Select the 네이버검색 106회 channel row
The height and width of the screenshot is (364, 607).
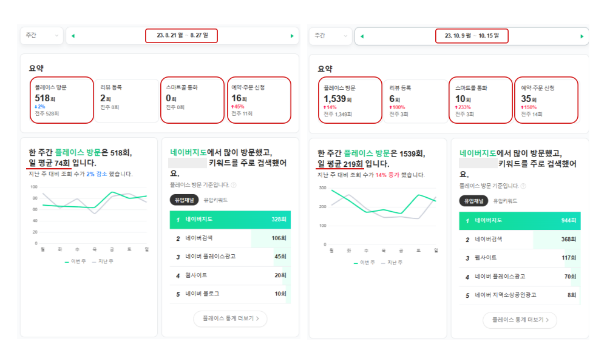coord(230,238)
